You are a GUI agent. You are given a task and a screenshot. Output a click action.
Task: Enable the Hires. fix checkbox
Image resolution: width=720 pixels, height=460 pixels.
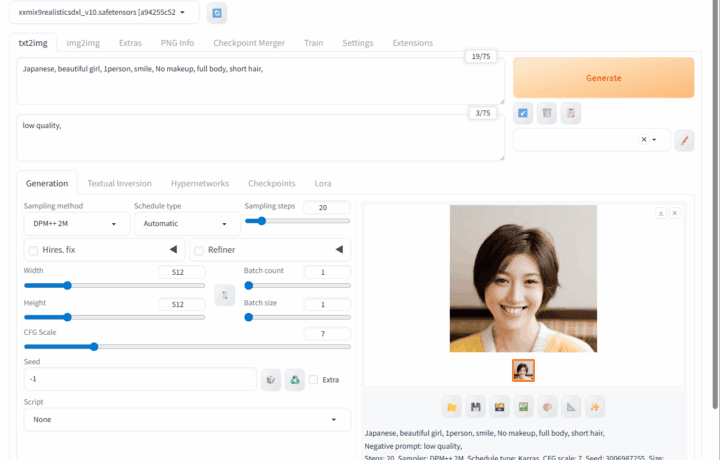point(34,250)
